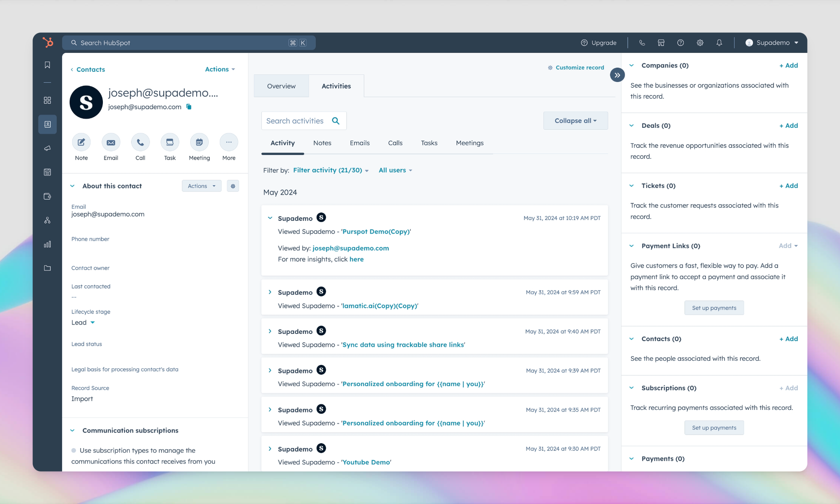Switch to the Calls activity tab
The height and width of the screenshot is (504, 840).
(395, 143)
